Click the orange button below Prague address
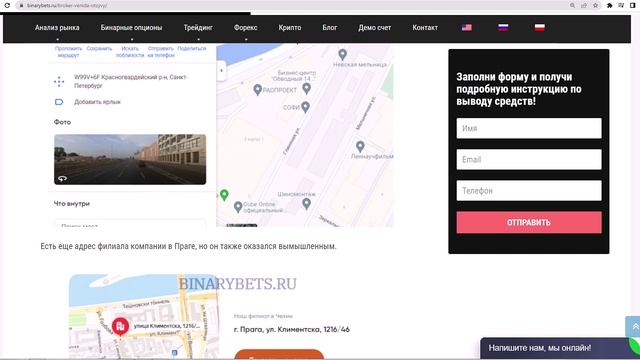 click(279, 354)
